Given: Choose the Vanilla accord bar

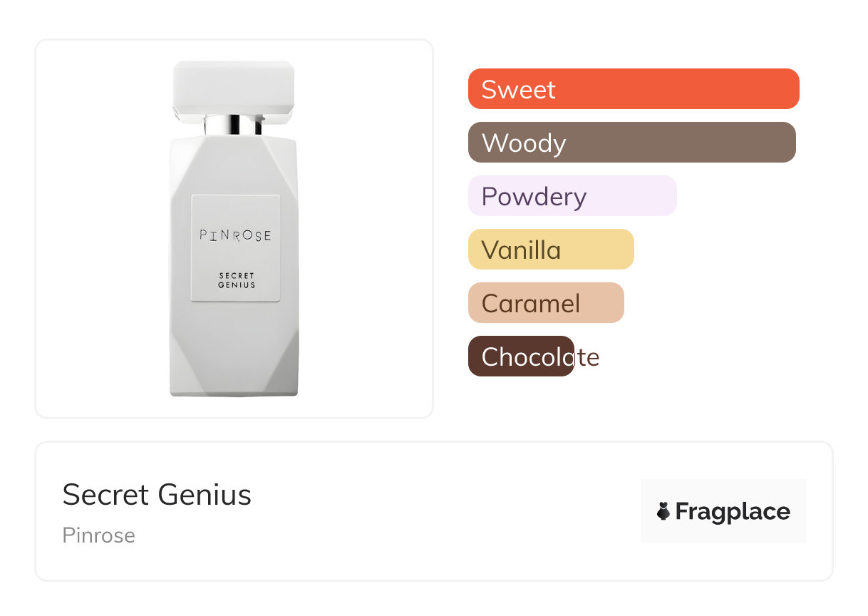Looking at the screenshot, I should [550, 250].
